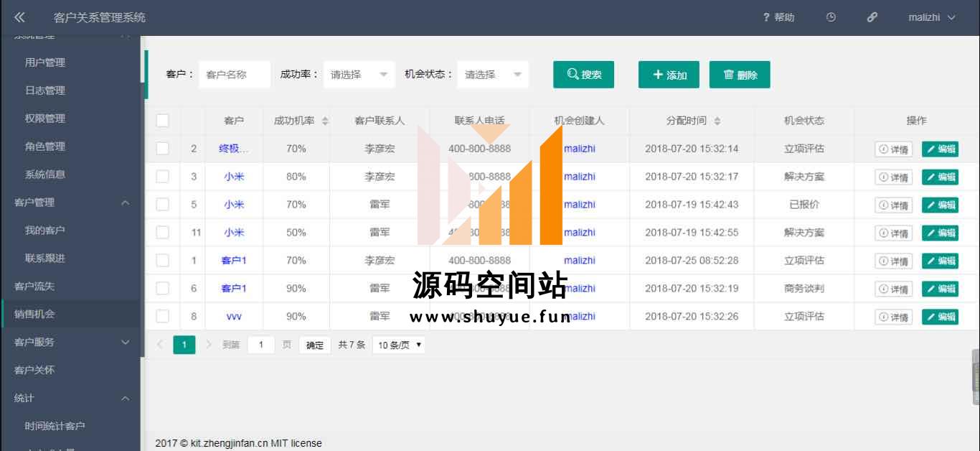Check the row with ID 5
This screenshot has height=451, width=980.
click(x=163, y=205)
